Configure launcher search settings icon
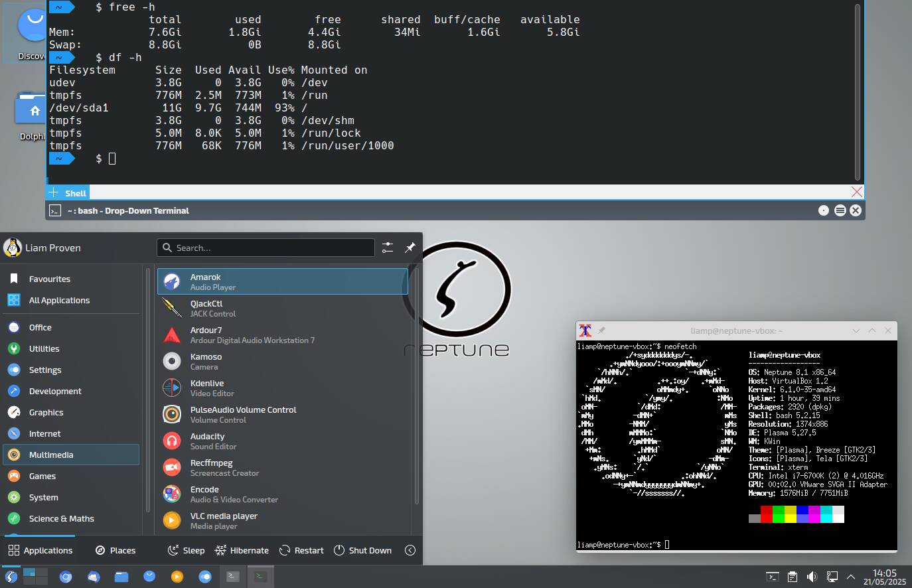This screenshot has width=912, height=588. point(388,248)
